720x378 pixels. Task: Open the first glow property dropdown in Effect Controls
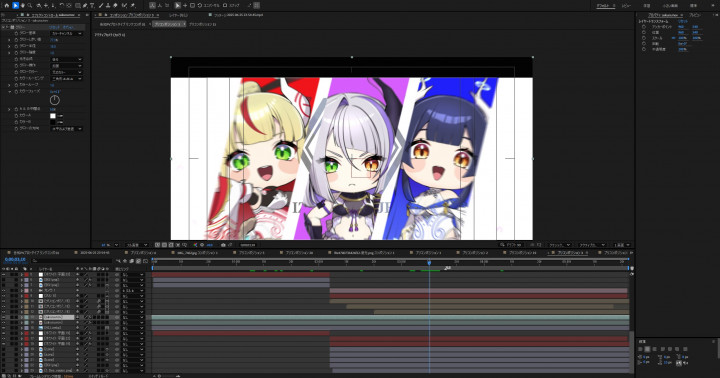coord(67,34)
